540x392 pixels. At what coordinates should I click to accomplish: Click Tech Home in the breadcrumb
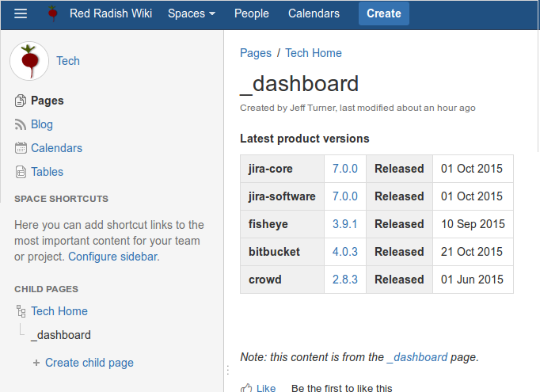click(314, 53)
